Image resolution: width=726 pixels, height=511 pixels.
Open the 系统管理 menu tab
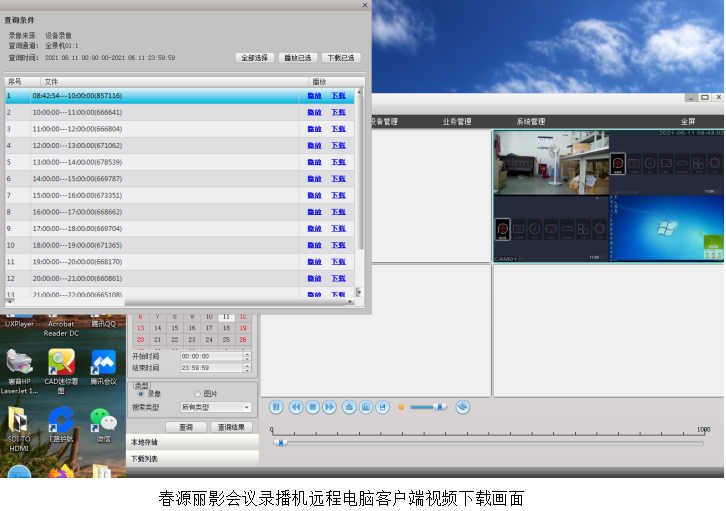point(530,122)
